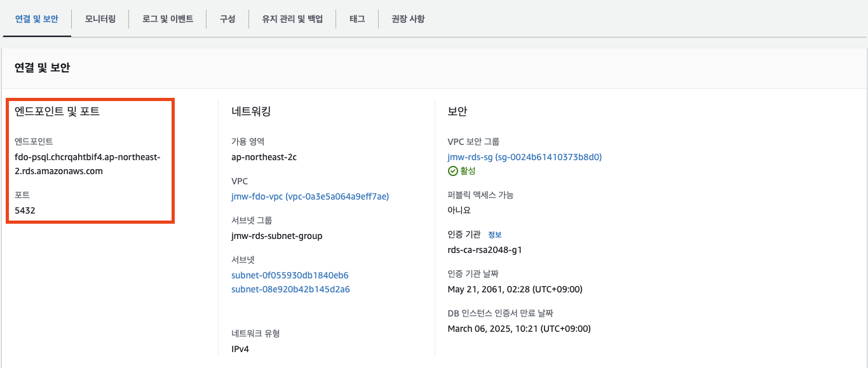Select the 구성 tab

pyautogui.click(x=227, y=18)
